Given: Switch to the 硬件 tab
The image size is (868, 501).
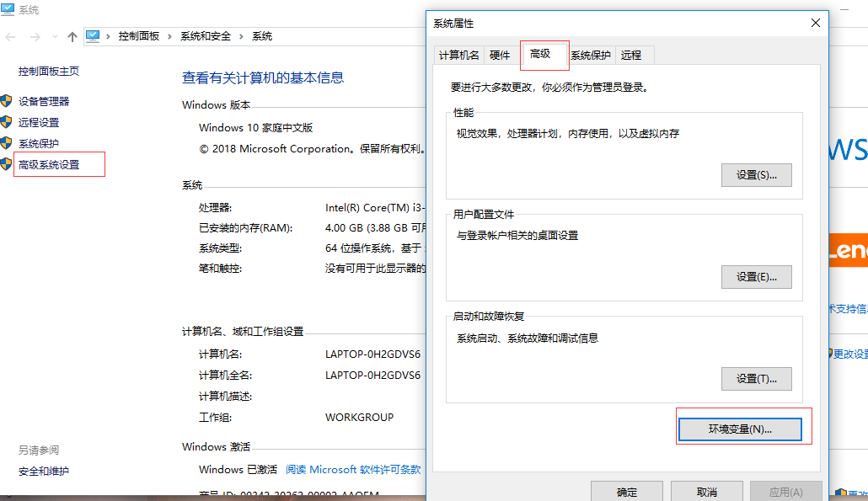Looking at the screenshot, I should 501,55.
